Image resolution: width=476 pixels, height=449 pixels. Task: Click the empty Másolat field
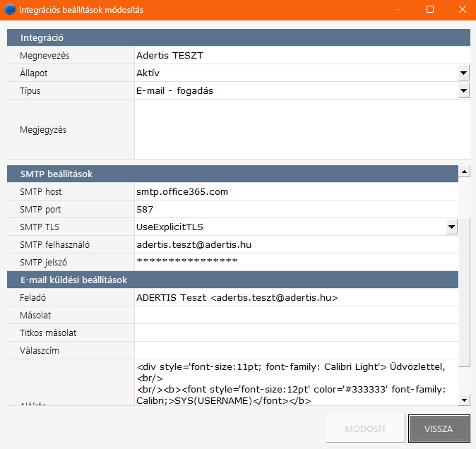[296, 315]
